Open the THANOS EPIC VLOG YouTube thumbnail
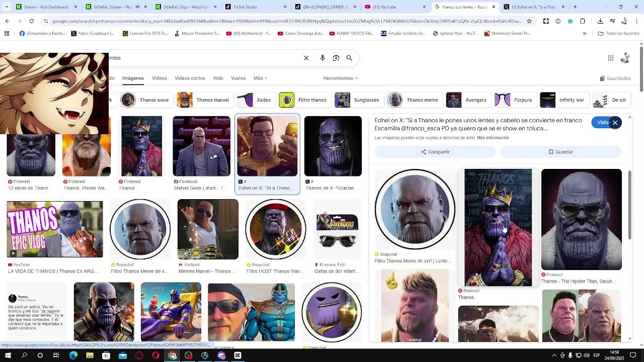Screen dimensions: 644x362 tap(55, 229)
